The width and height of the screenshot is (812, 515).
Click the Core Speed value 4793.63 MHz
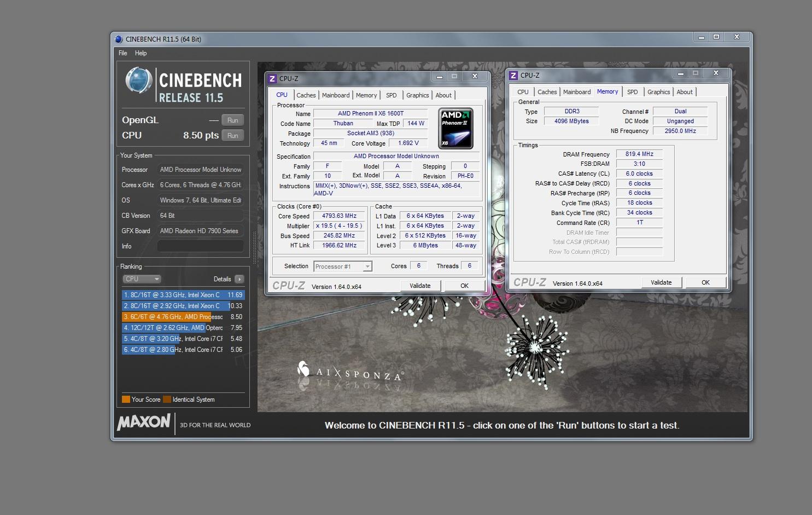(339, 216)
